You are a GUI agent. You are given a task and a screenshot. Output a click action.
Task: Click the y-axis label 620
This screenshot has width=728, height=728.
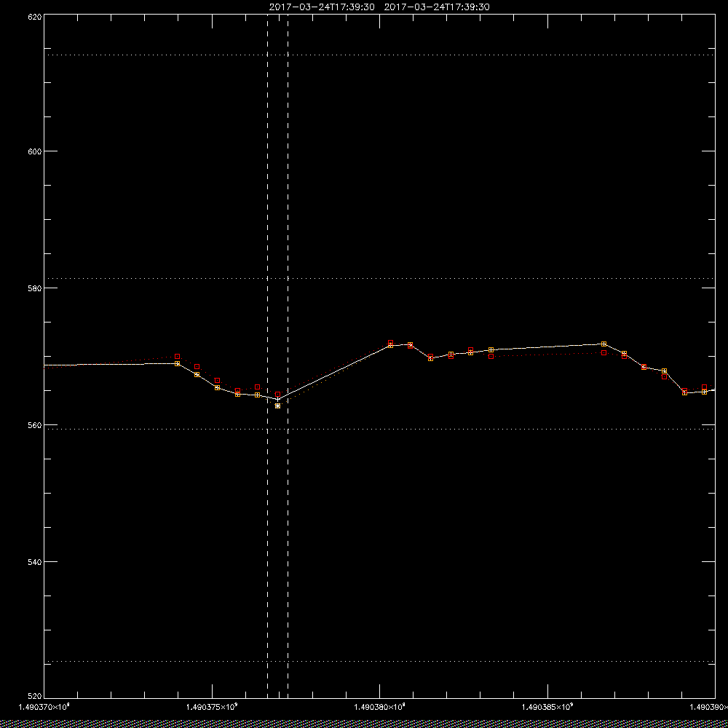(x=35, y=16)
